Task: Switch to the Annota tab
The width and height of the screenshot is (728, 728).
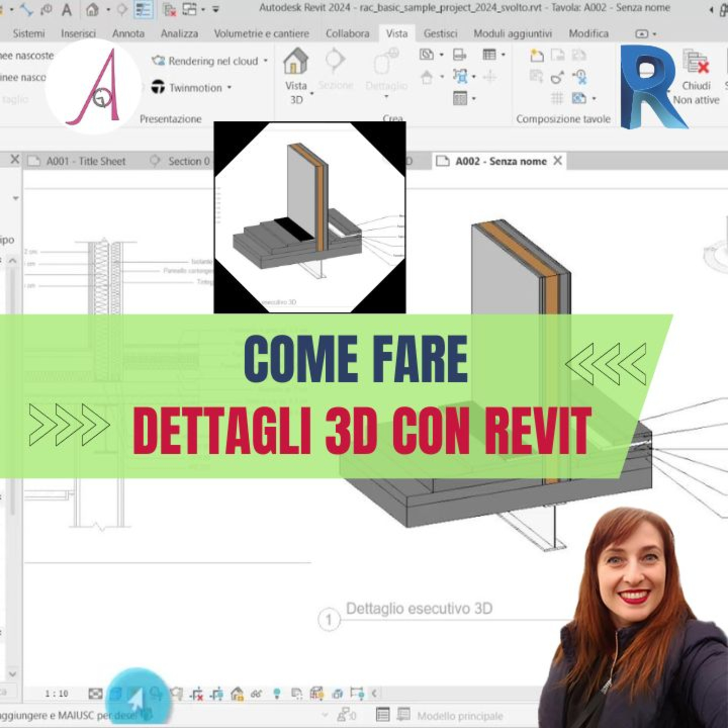Action: (x=128, y=33)
